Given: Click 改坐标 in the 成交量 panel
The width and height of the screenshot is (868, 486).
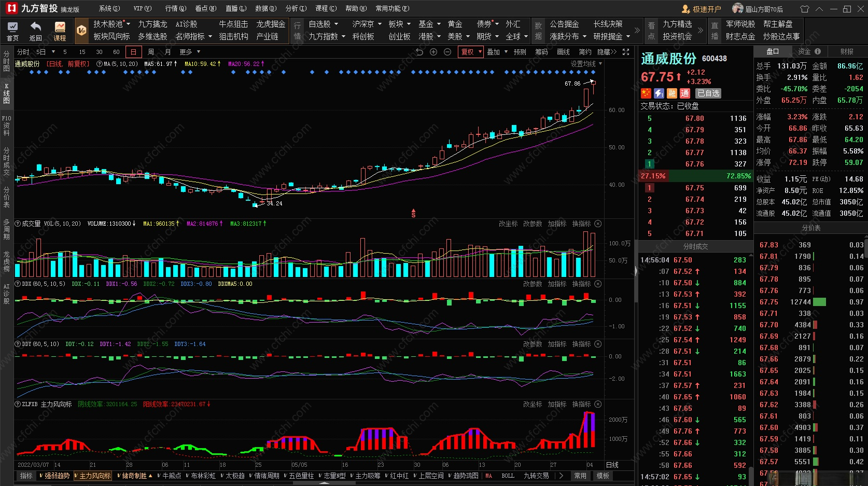Looking at the screenshot, I should point(508,224).
